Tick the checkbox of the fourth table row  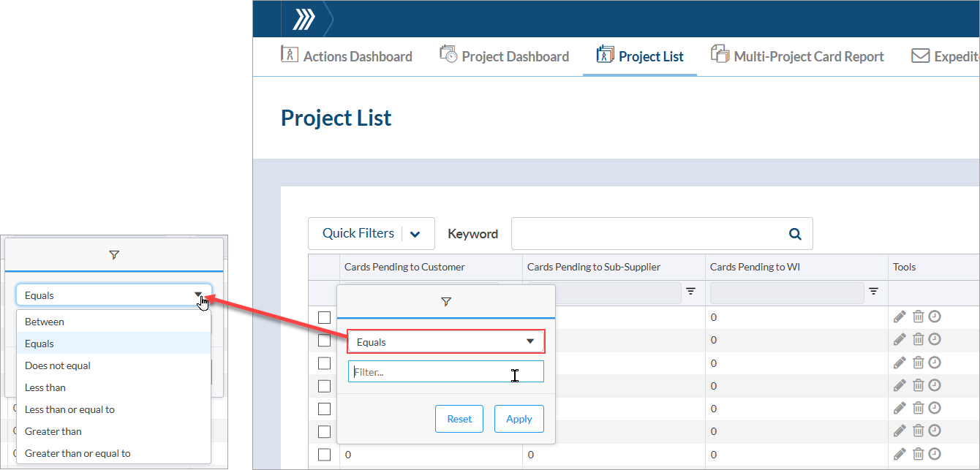pos(324,386)
